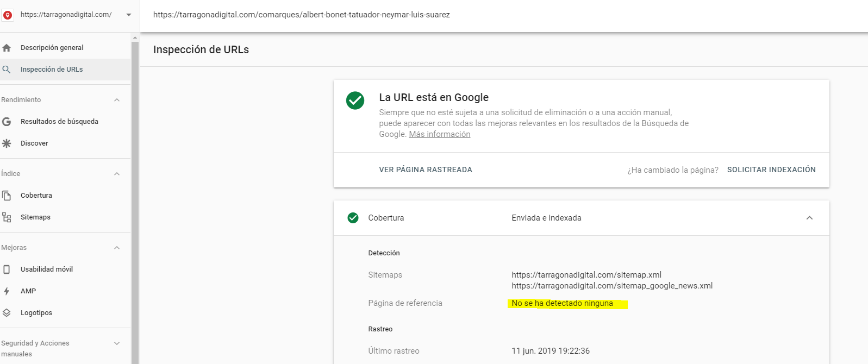
Task: Open the Logotipos report
Action: [x=36, y=313]
